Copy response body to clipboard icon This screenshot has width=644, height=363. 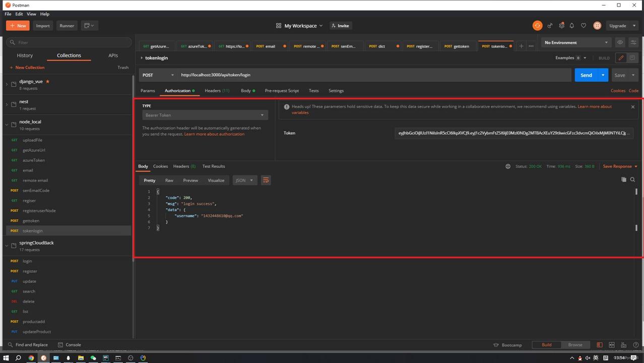click(624, 179)
